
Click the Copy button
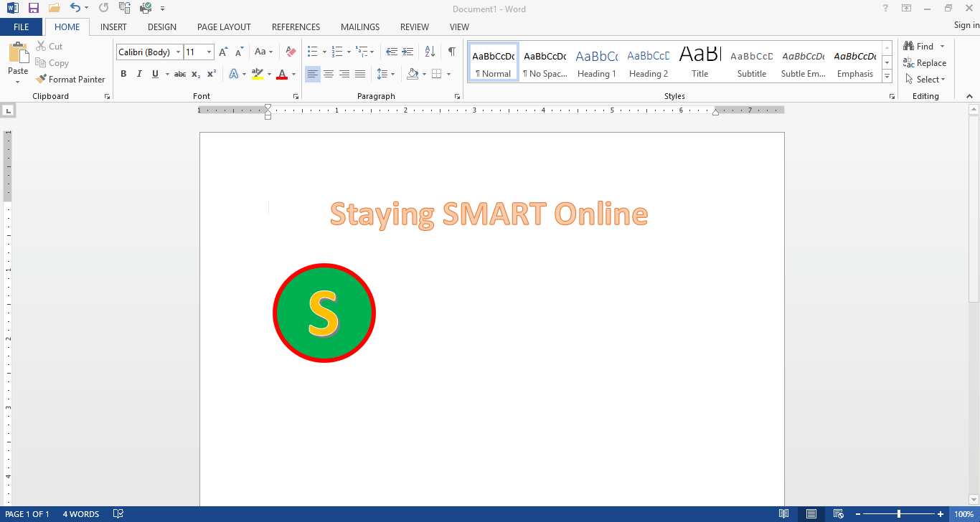coord(52,63)
